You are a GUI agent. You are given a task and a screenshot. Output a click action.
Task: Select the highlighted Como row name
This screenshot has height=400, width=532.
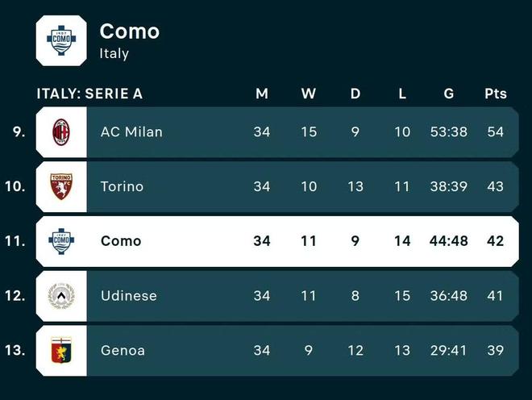[121, 240]
